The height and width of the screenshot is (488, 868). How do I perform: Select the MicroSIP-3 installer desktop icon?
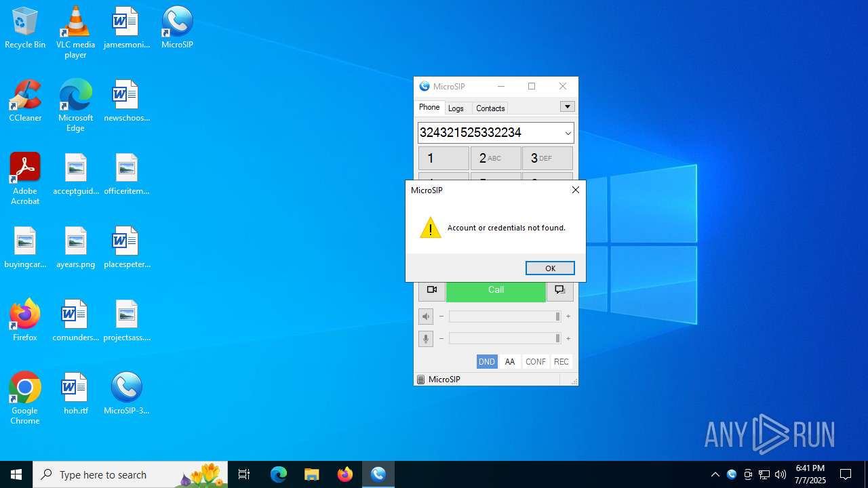tap(126, 394)
